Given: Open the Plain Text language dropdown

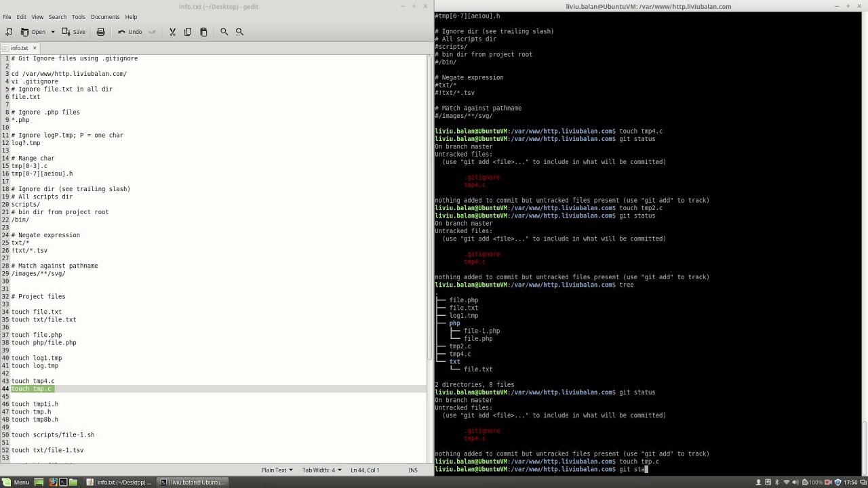Looking at the screenshot, I should point(277,470).
